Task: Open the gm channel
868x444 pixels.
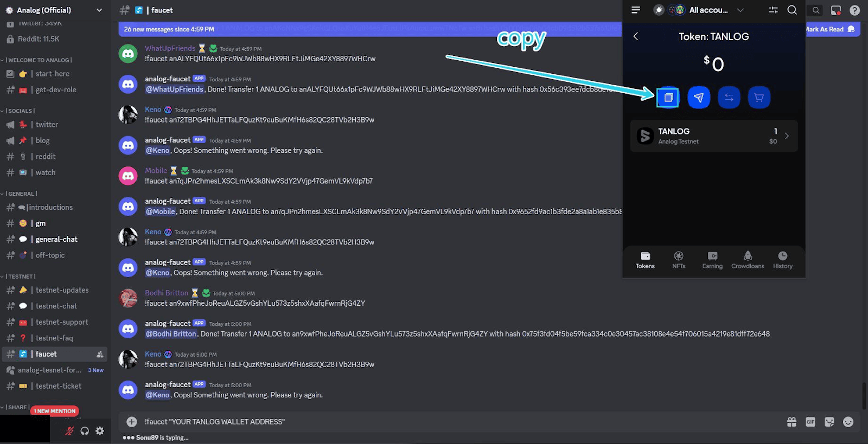Action: (x=55, y=223)
